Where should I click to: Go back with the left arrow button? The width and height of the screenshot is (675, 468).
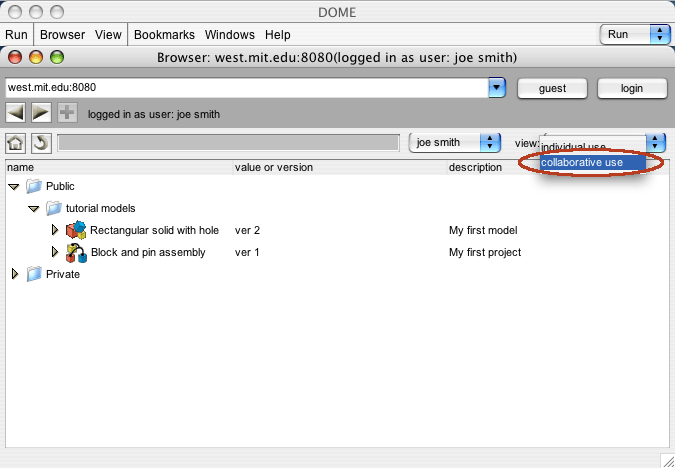[15, 113]
